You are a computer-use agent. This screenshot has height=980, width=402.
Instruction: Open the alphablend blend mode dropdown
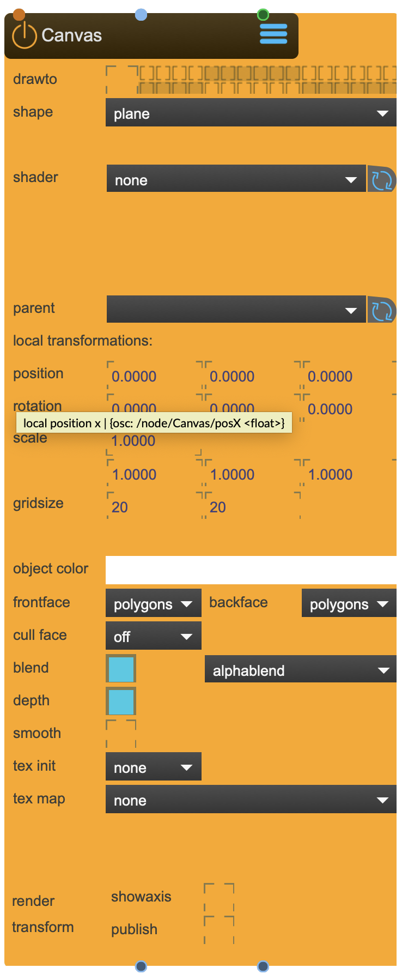300,669
